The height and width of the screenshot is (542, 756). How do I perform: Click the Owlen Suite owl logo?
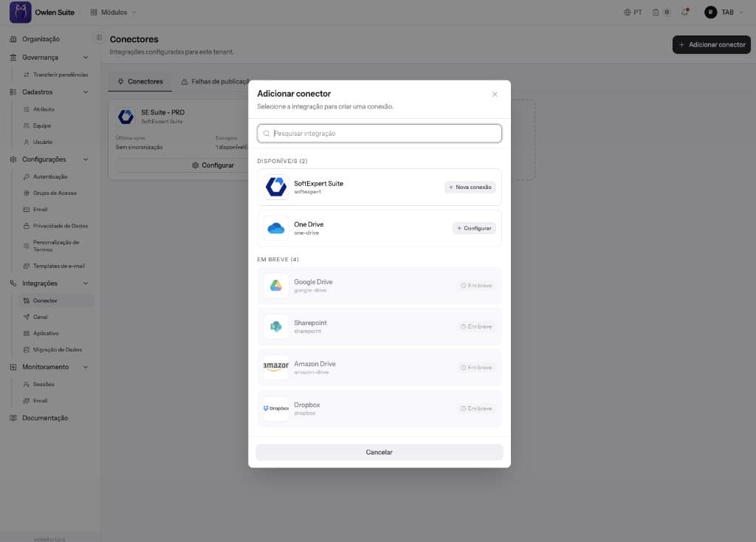pos(20,12)
